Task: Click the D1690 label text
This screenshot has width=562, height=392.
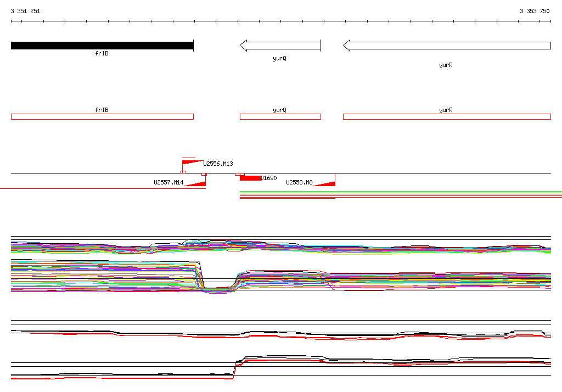Action: tap(269, 178)
